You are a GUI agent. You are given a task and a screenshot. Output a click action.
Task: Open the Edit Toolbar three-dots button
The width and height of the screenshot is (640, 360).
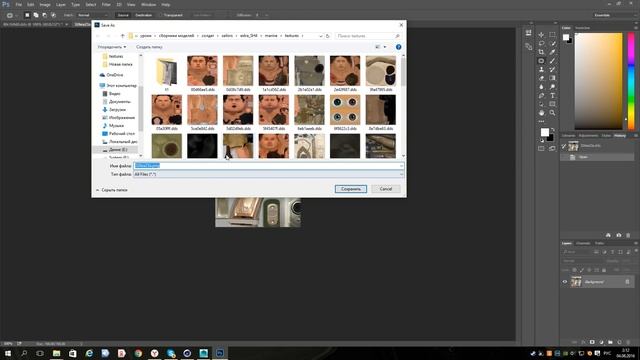tap(541, 121)
